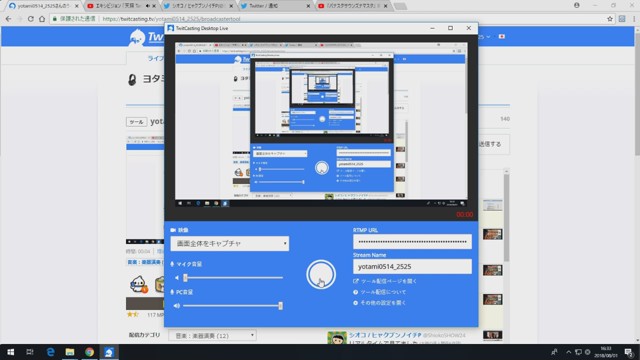Viewport: 640px width, 360px height.
Task: Go to the browser home page icon
Action: click(x=42, y=19)
